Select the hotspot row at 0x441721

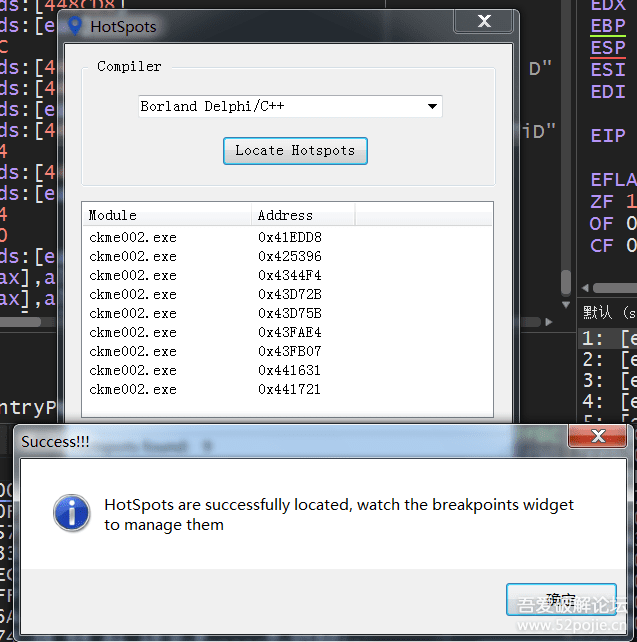point(287,389)
